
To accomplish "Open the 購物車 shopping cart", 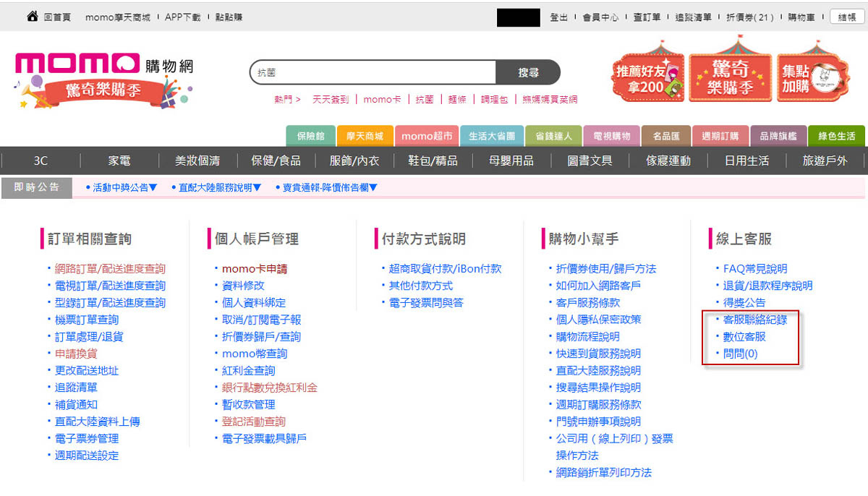I will tap(801, 17).
